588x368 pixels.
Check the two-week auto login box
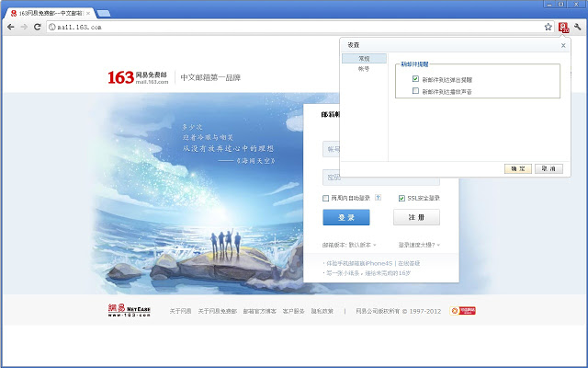tap(325, 199)
